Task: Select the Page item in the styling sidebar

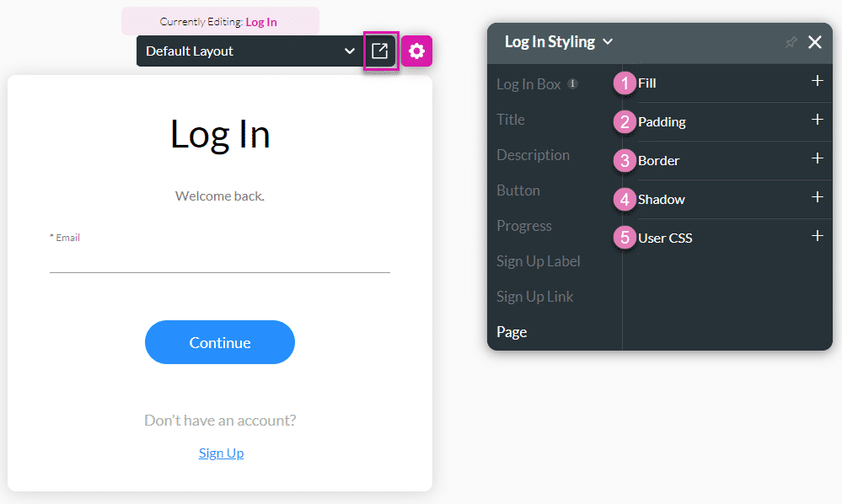Action: 512,331
